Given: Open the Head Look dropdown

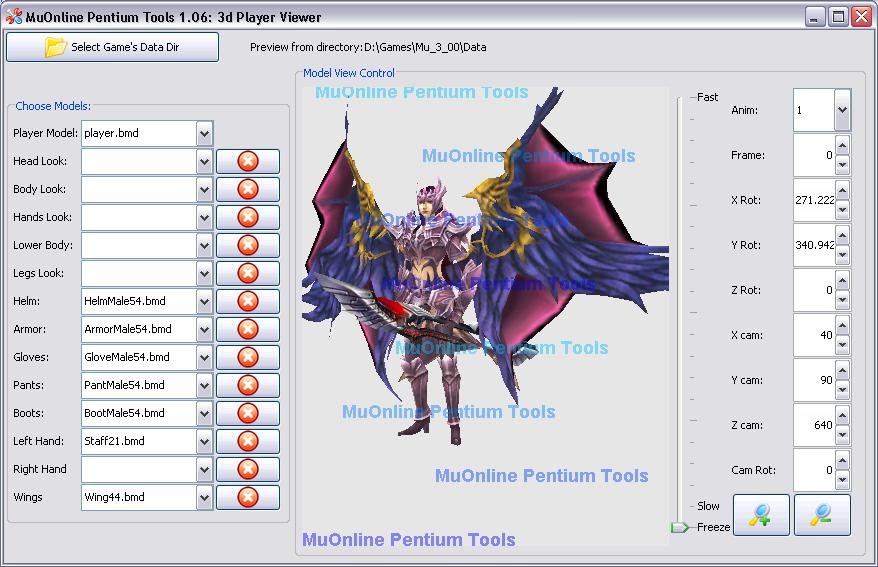Looking at the screenshot, I should [204, 161].
